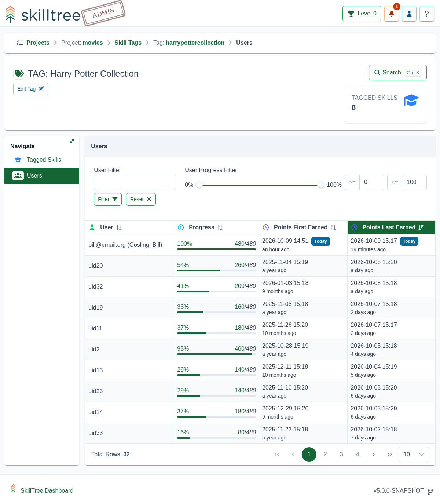Go to page 3 of the users table

(341, 454)
